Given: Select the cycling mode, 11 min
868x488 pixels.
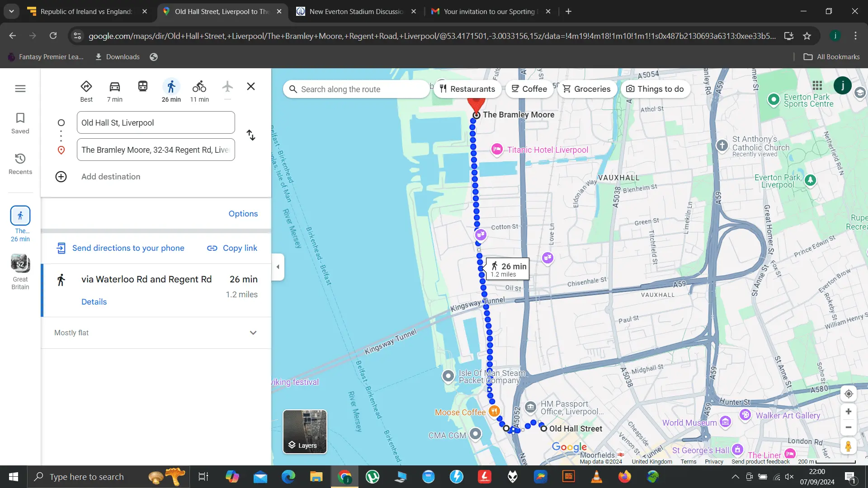Looking at the screenshot, I should coord(199,91).
